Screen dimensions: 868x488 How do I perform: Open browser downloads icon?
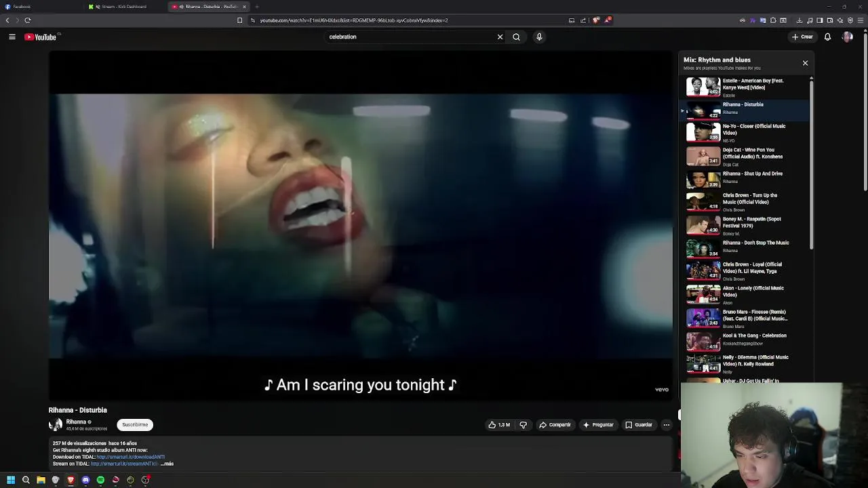[x=800, y=20]
